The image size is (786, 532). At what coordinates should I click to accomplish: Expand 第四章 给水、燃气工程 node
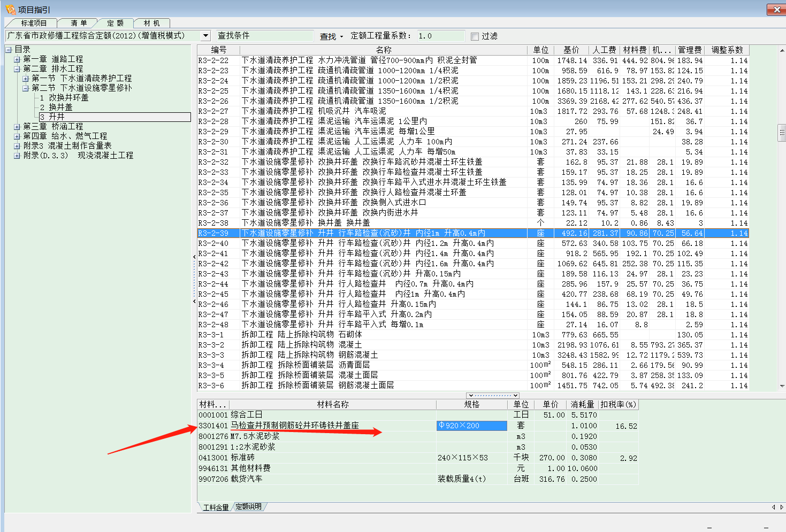(17, 136)
